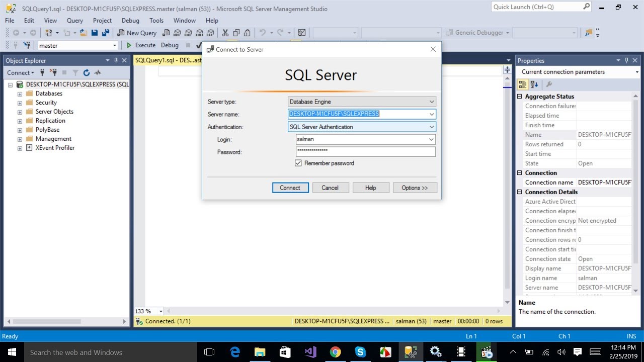This screenshot has width=644, height=362.
Task: Click the Change Connection icon beside database dropdown
Action: tap(27, 45)
